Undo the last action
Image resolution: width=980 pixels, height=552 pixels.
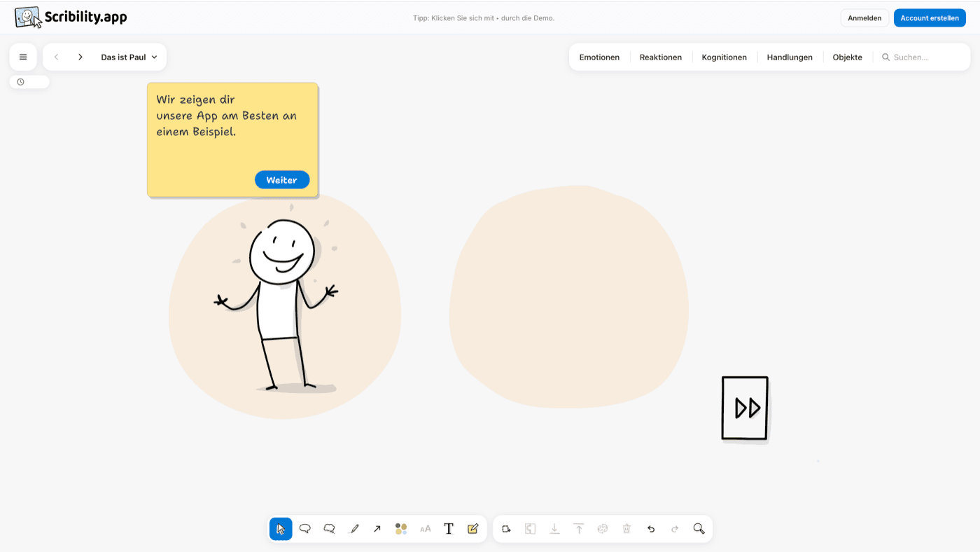point(651,529)
